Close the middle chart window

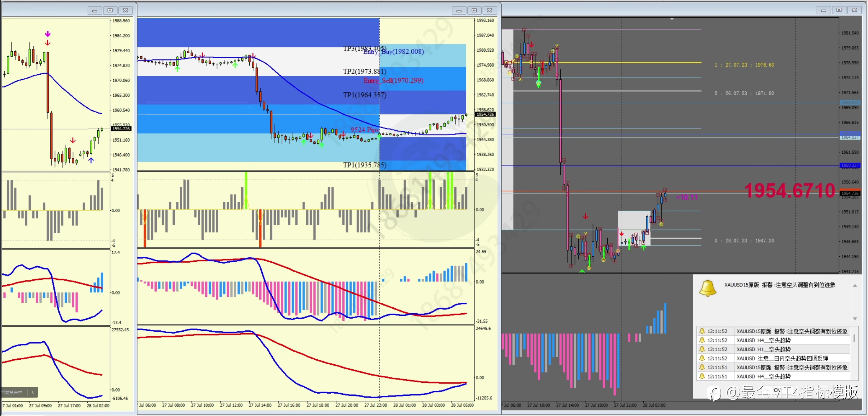click(490, 11)
